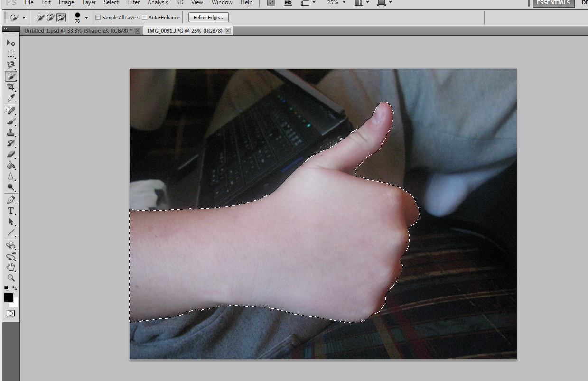Launch Adobe Bridge from Br icon

271,2
